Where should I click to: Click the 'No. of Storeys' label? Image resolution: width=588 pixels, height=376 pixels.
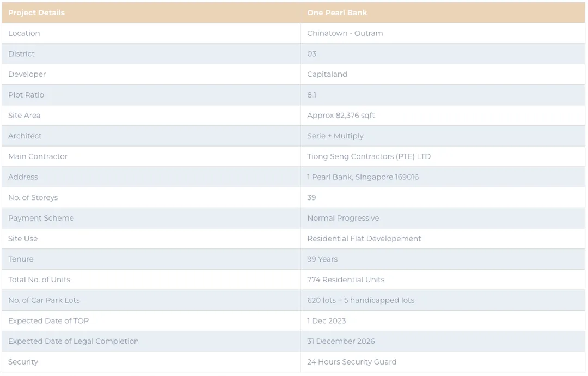tap(33, 198)
